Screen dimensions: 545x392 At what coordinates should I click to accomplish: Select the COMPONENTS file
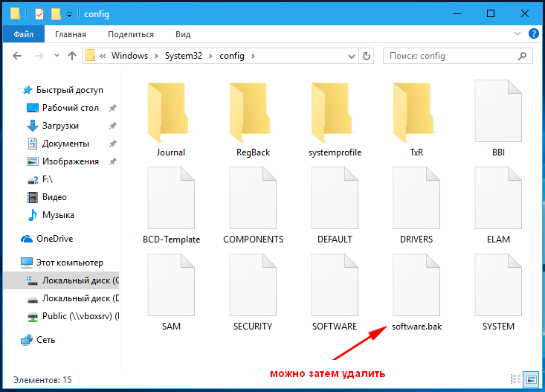pyautogui.click(x=253, y=206)
